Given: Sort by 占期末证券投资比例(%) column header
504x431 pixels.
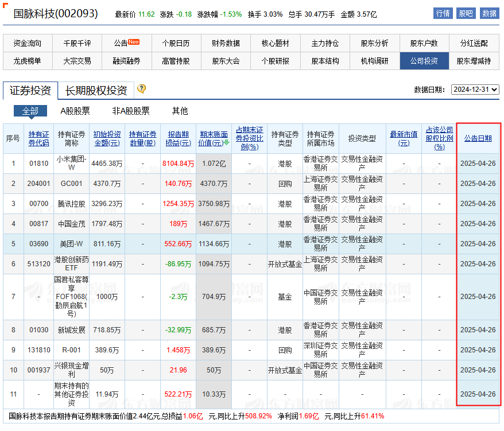Looking at the screenshot, I should pos(250,138).
